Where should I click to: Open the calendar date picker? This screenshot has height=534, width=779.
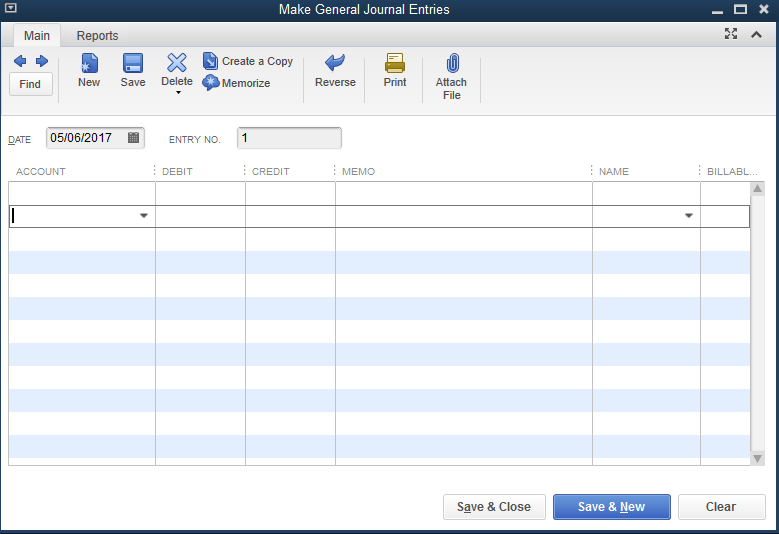(133, 138)
